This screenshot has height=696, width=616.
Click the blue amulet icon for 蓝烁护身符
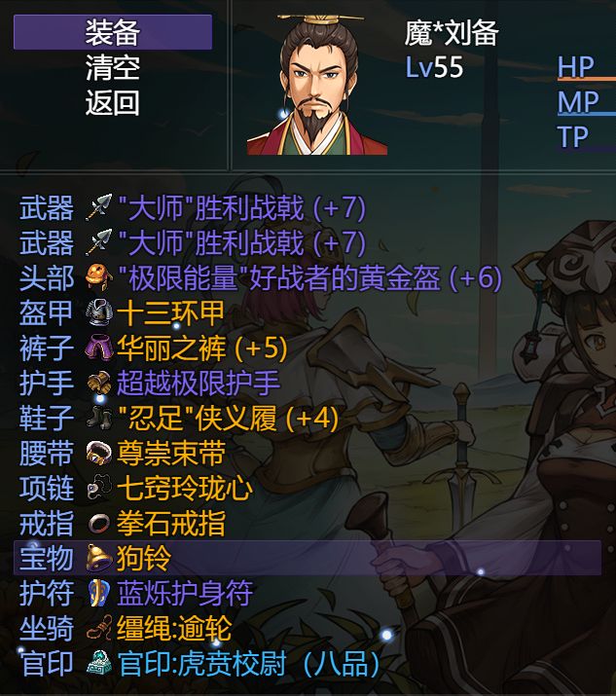pos(98,593)
